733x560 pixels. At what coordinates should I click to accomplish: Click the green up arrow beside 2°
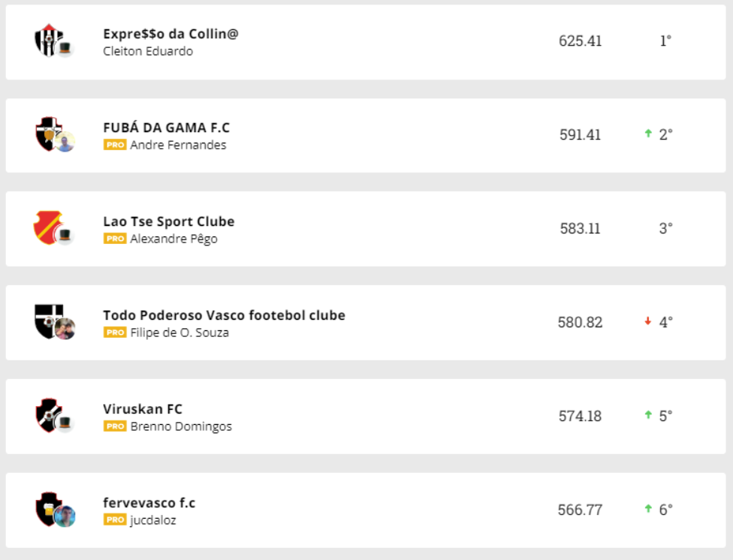point(648,134)
